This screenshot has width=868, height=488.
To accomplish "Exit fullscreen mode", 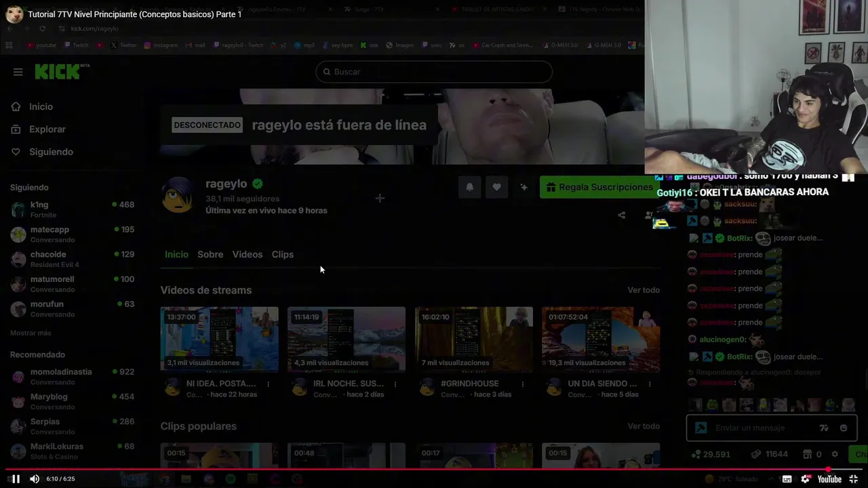I will click(853, 479).
